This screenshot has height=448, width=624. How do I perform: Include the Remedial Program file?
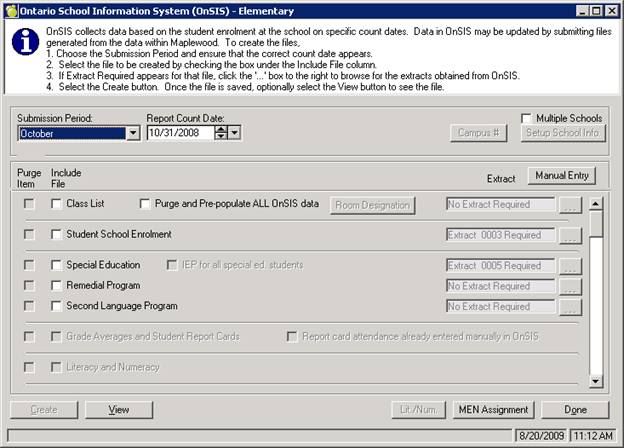57,286
